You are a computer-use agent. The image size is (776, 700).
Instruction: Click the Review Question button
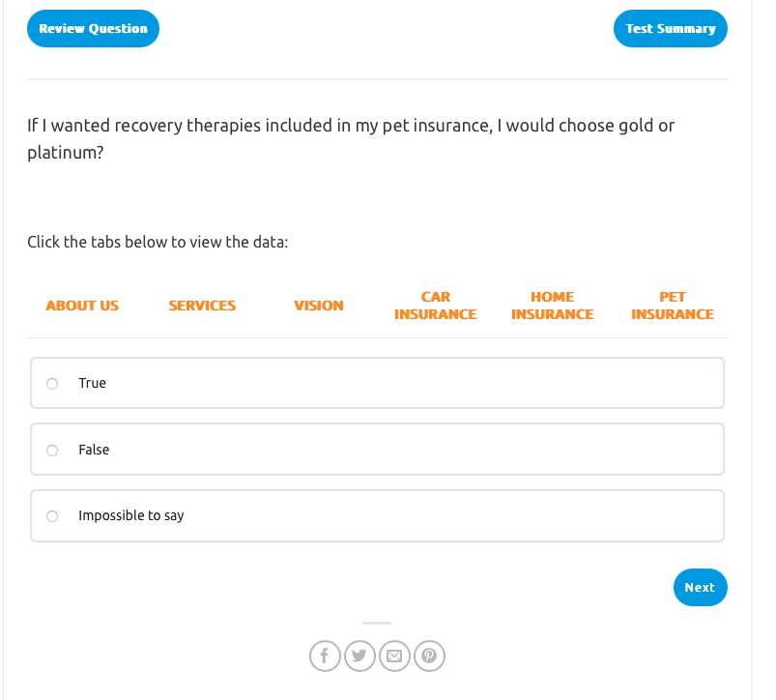[93, 29]
